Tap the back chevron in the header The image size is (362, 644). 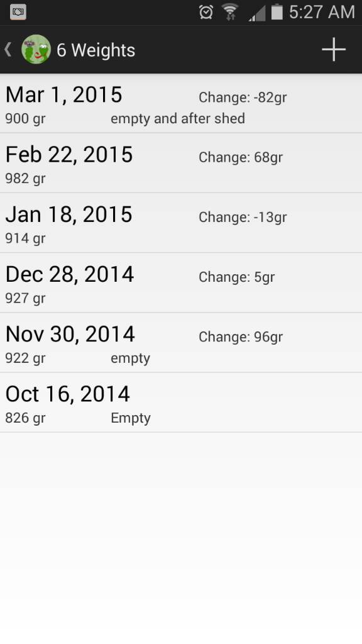[x=8, y=50]
